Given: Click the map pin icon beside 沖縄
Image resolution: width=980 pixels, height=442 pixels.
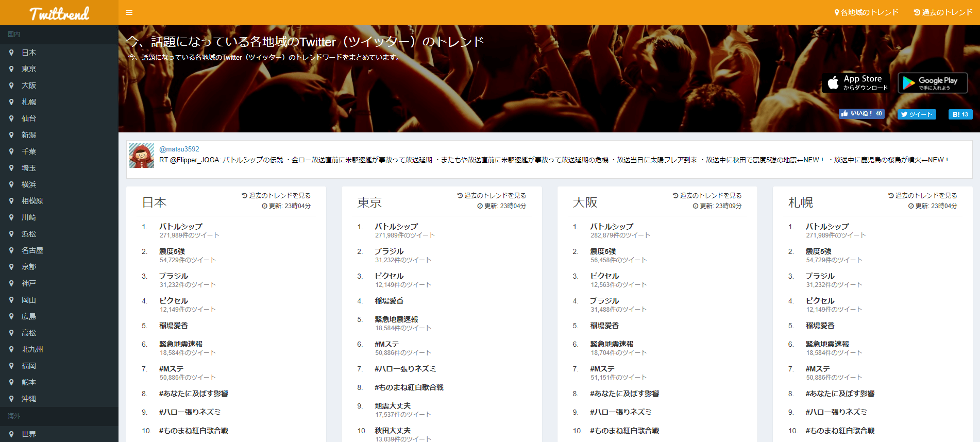Looking at the screenshot, I should (x=11, y=399).
